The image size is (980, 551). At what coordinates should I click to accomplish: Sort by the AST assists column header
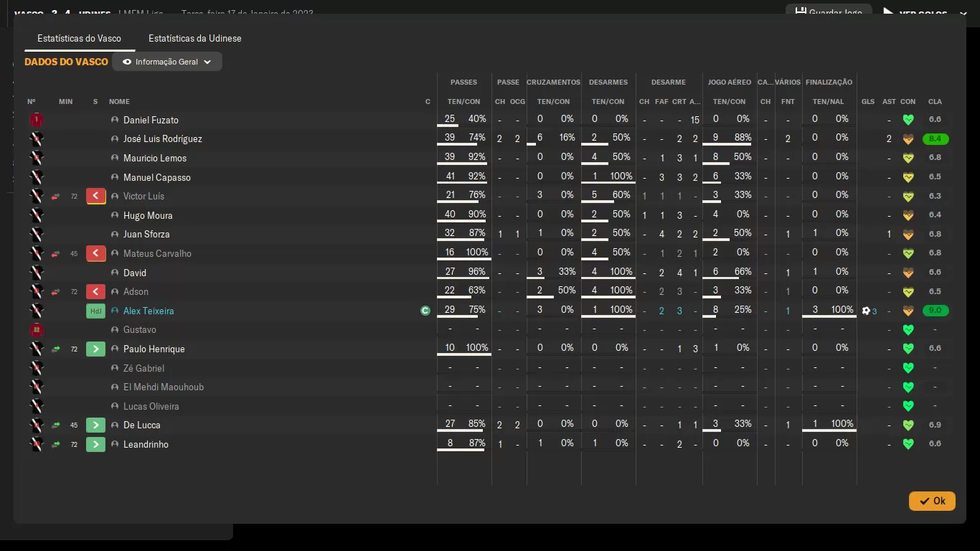[889, 102]
